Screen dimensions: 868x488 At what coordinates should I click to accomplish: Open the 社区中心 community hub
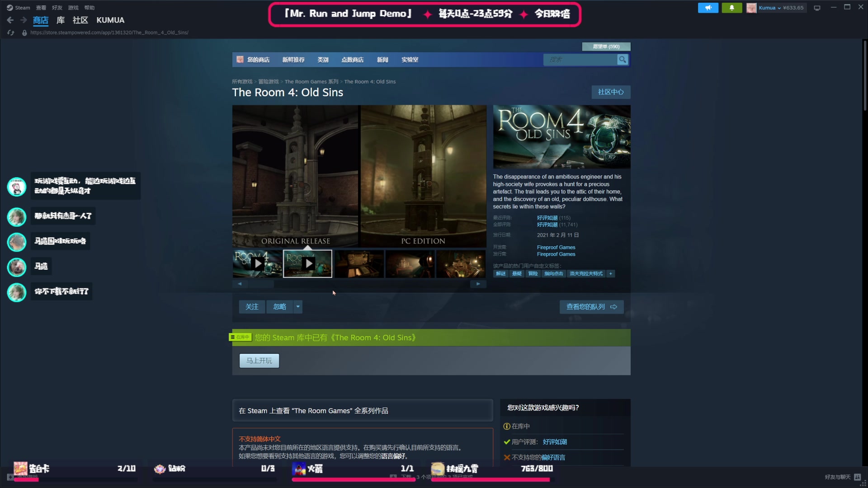[x=611, y=92]
